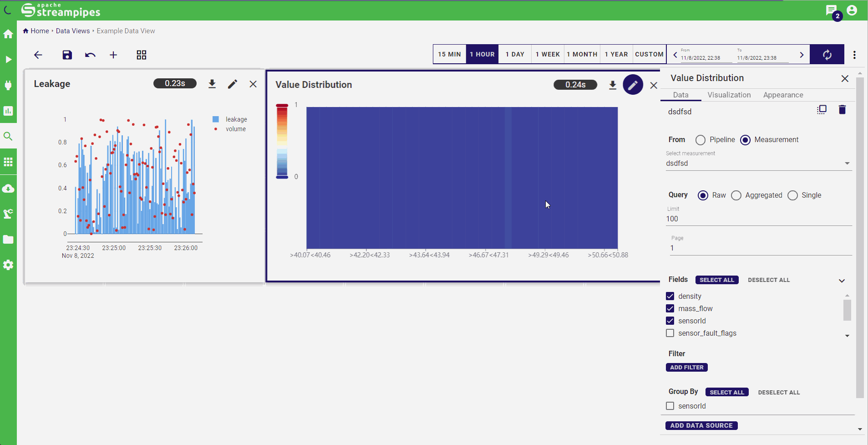Switch to the Visualization tab
Image resolution: width=868 pixels, height=445 pixels.
[729, 95]
